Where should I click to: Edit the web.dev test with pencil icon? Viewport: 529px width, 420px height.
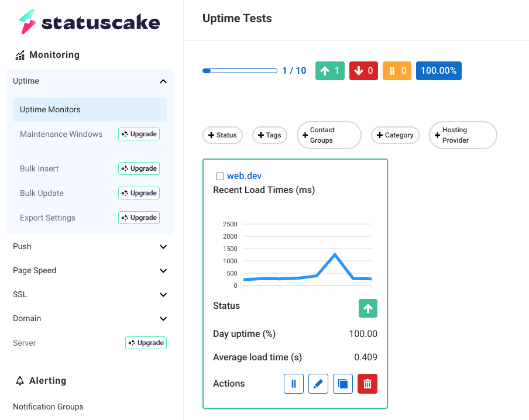pos(318,384)
